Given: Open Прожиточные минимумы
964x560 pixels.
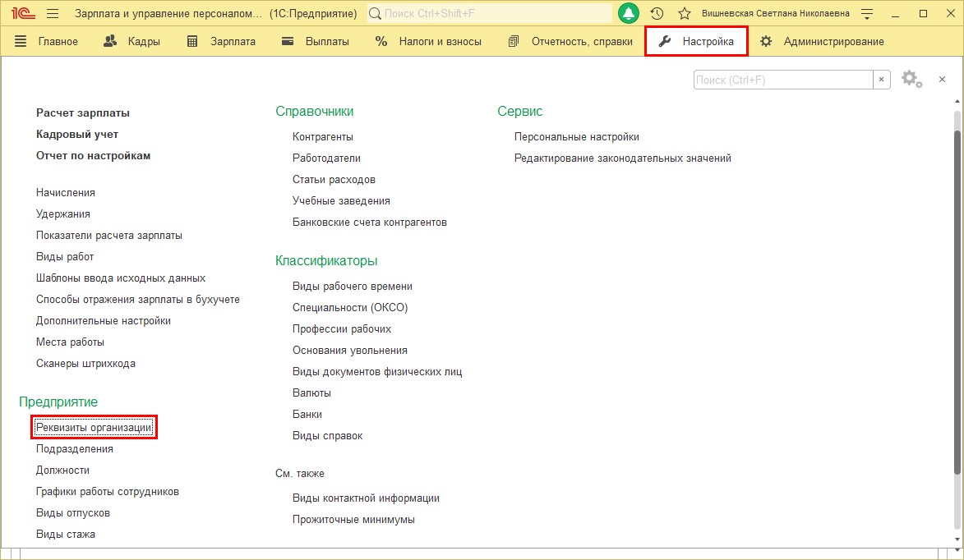Looking at the screenshot, I should pos(353,520).
